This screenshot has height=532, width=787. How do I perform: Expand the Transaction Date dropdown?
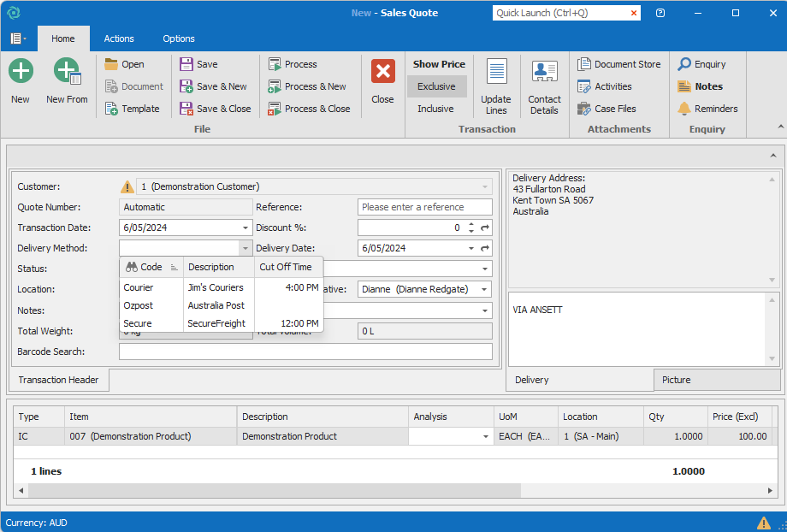246,228
